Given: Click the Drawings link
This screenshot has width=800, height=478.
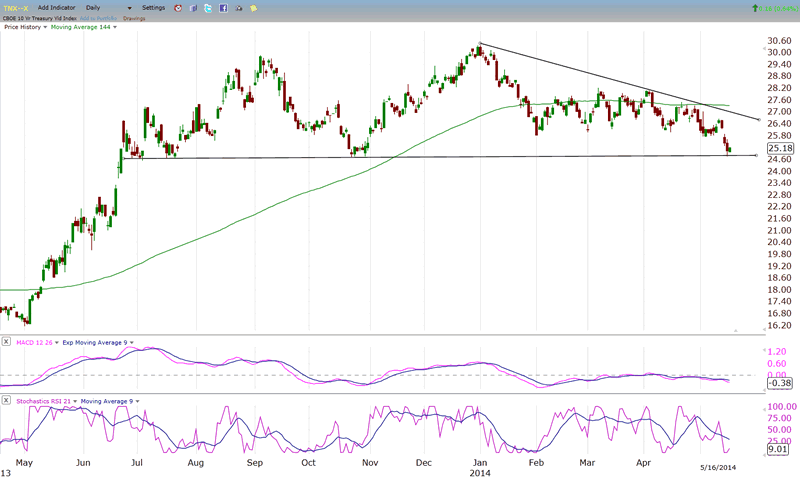Looking at the screenshot, I should (134, 18).
